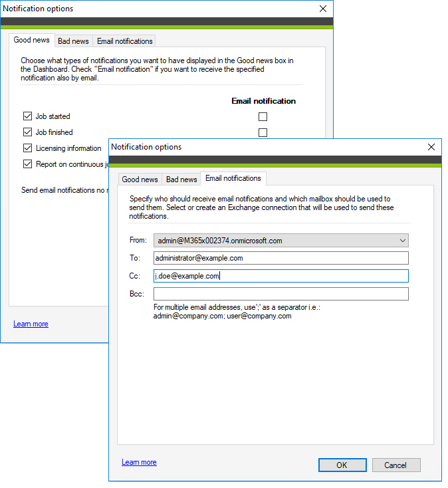Click OK to confirm notification settings
The image size is (448, 488).
pyautogui.click(x=342, y=465)
